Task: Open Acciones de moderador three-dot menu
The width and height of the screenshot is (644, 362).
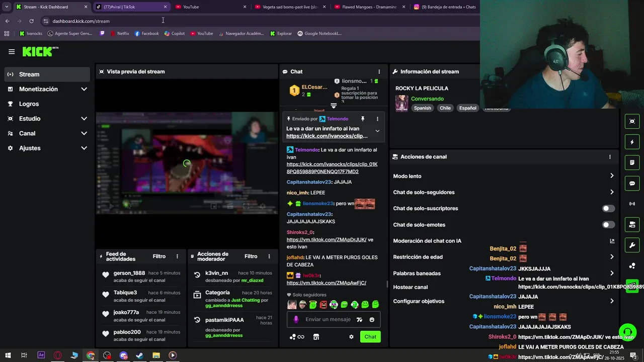Action: tap(269, 256)
